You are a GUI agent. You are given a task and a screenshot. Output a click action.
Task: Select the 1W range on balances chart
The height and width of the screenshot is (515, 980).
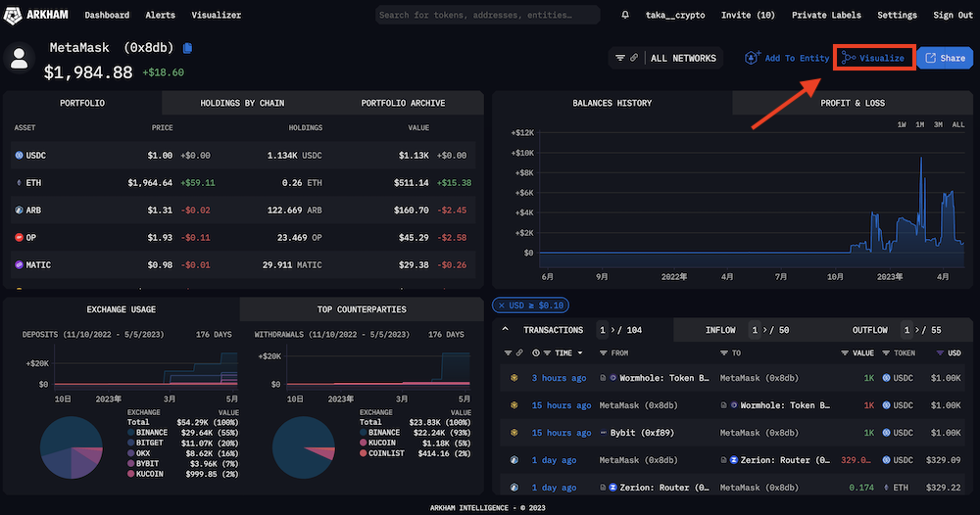(901, 124)
